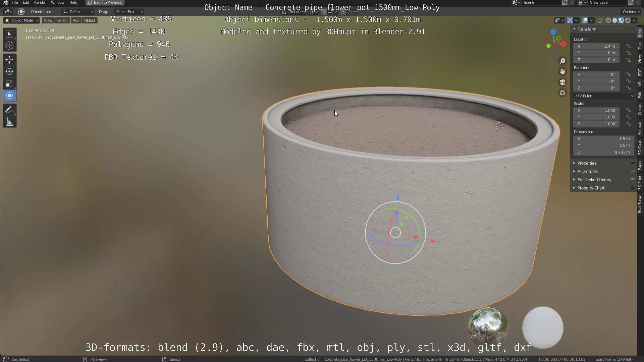Click the Blender logo icon
The image size is (644, 362).
(6, 2)
